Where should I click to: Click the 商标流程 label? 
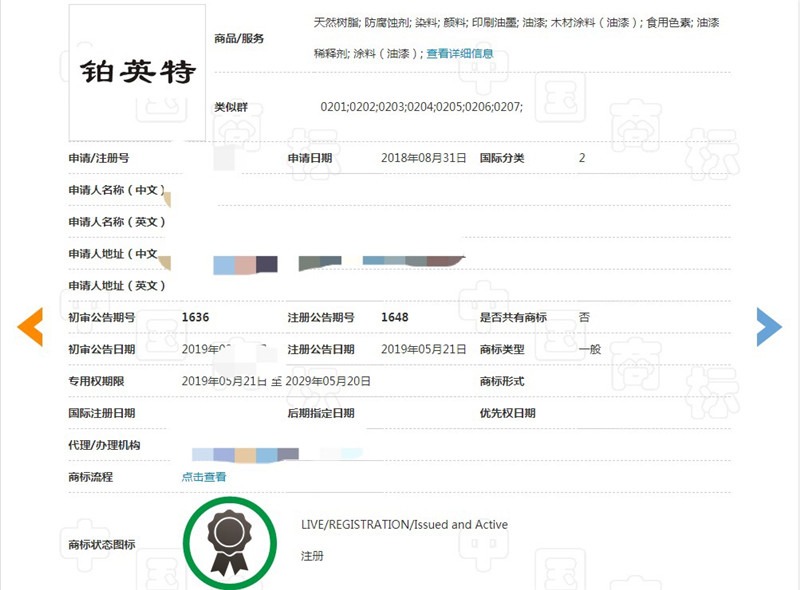91,477
